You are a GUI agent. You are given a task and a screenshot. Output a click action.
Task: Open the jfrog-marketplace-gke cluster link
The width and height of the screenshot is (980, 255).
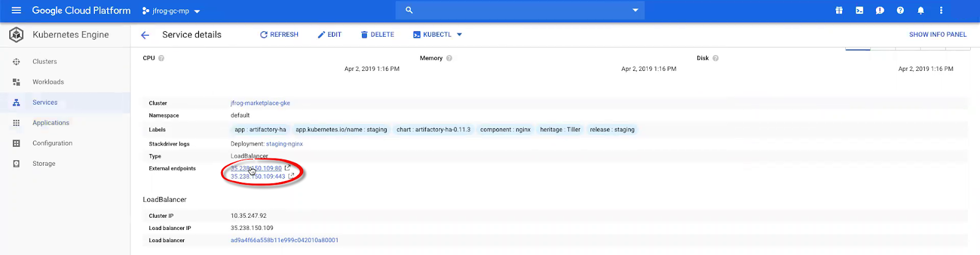260,103
